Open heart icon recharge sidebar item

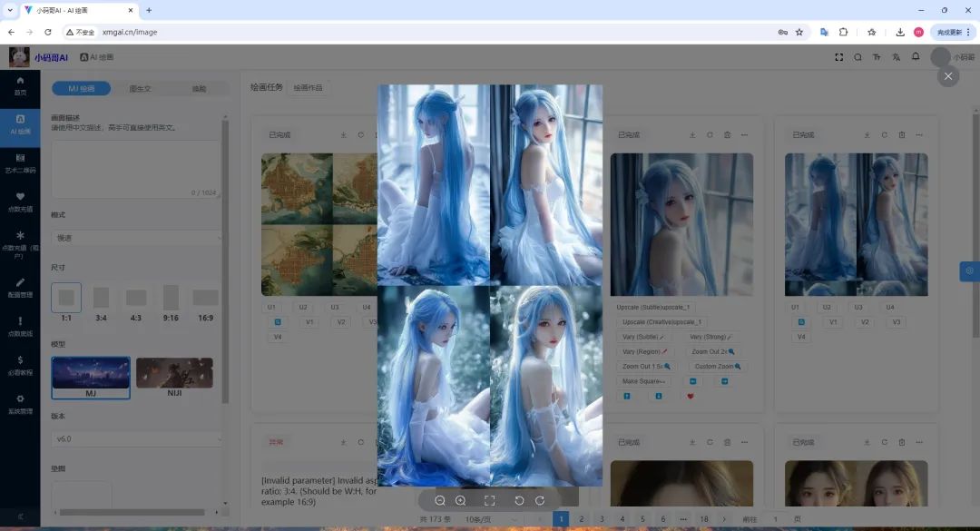[20, 202]
